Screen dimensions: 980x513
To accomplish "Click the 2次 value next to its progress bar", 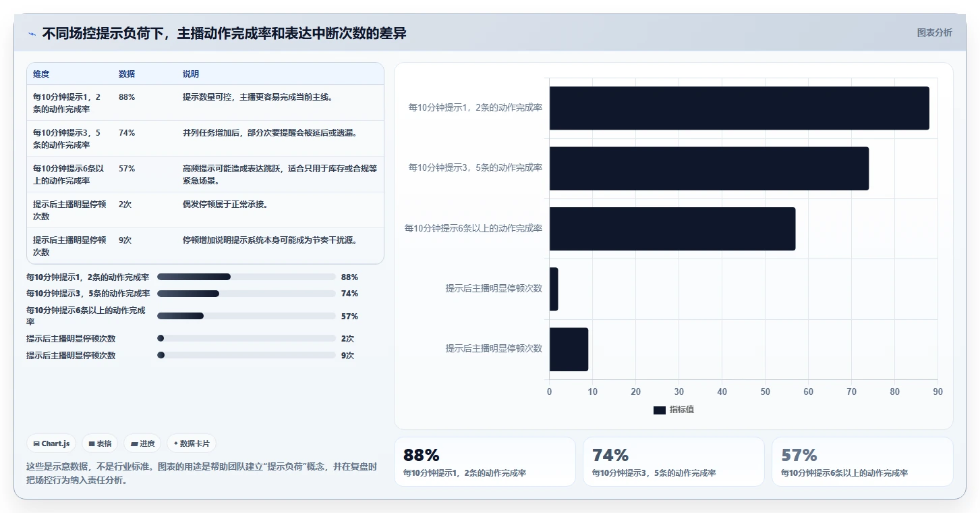I will point(348,339).
